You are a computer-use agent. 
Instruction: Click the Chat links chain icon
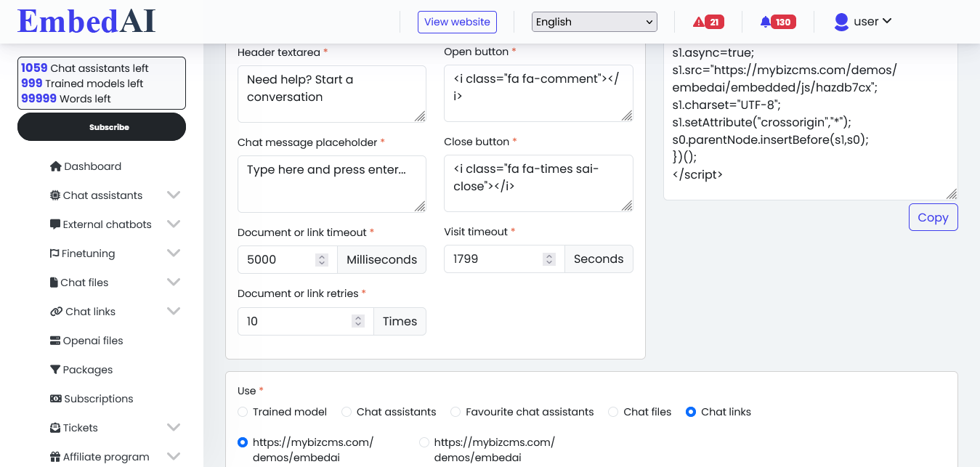point(56,312)
